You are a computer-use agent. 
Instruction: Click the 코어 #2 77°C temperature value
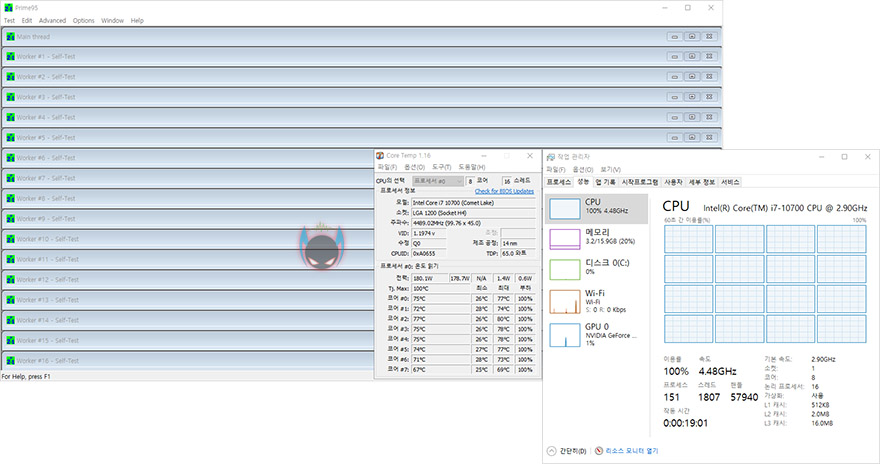pos(441,319)
